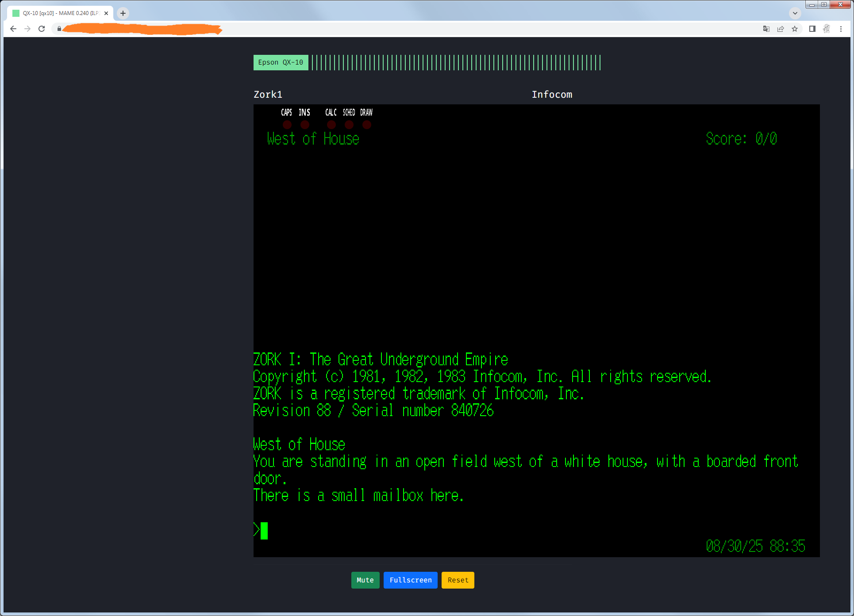The image size is (854, 616).
Task: Enter Fullscreen mode
Action: [410, 580]
